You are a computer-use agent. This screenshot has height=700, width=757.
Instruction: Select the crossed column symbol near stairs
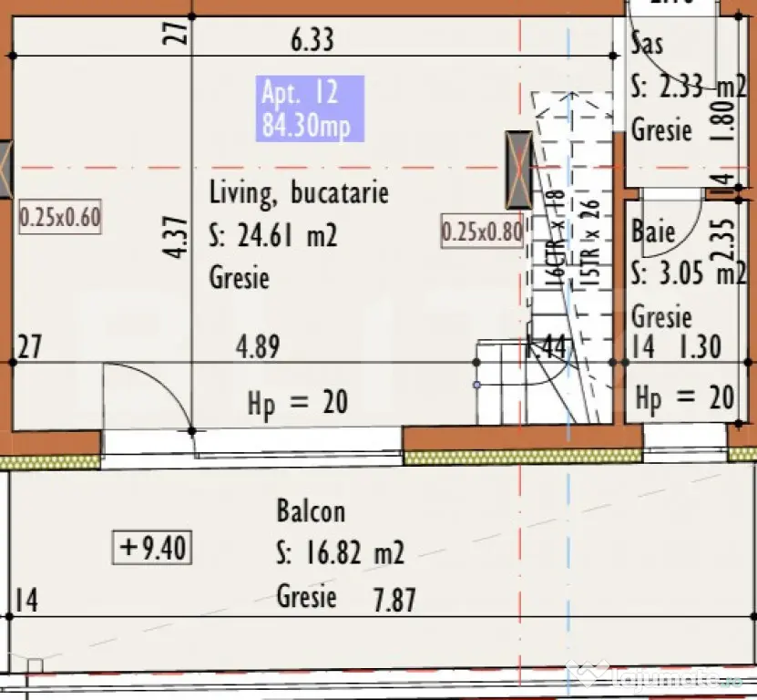point(519,170)
